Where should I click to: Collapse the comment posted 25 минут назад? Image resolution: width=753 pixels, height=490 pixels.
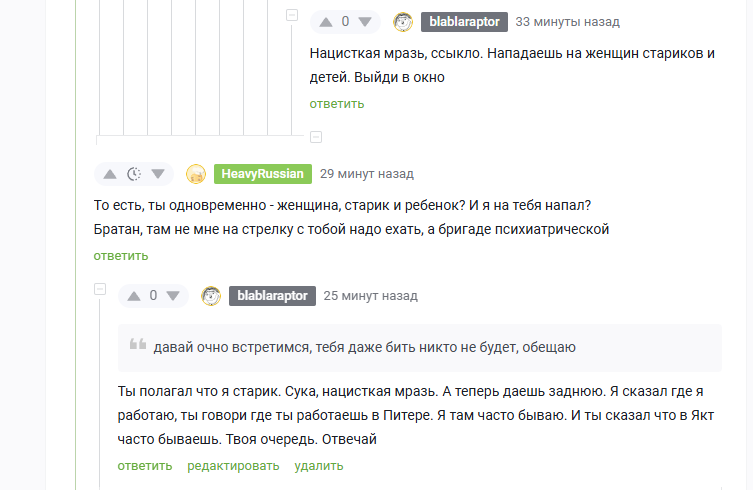click(x=100, y=289)
